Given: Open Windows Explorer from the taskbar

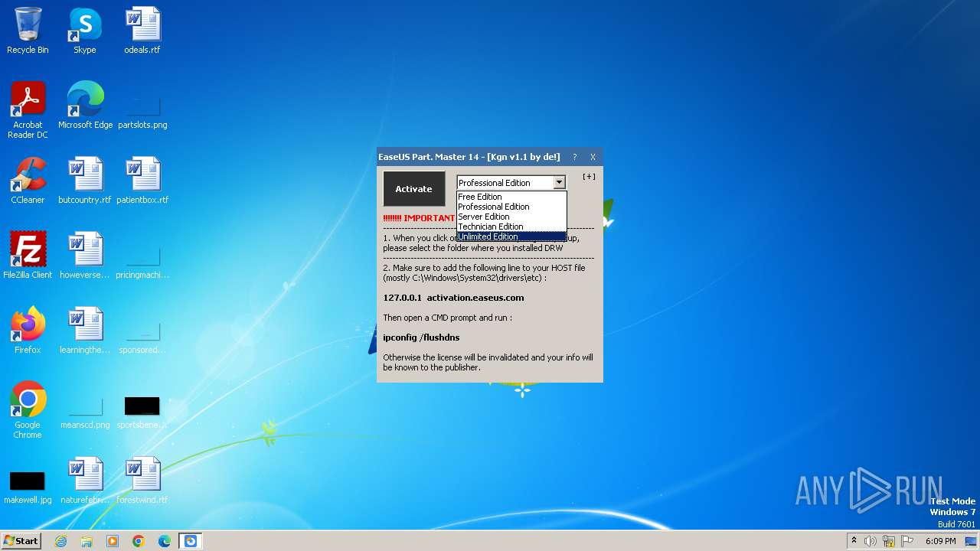Looking at the screenshot, I should 87,541.
